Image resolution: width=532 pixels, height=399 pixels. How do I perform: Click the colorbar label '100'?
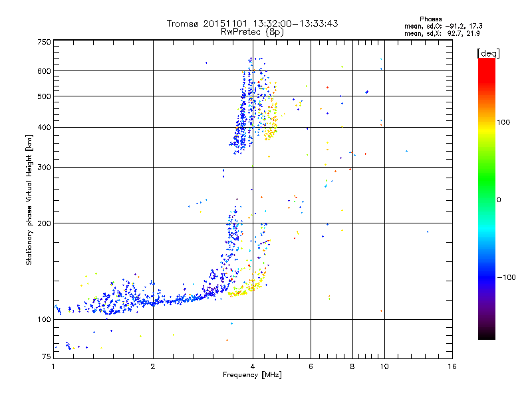point(503,122)
